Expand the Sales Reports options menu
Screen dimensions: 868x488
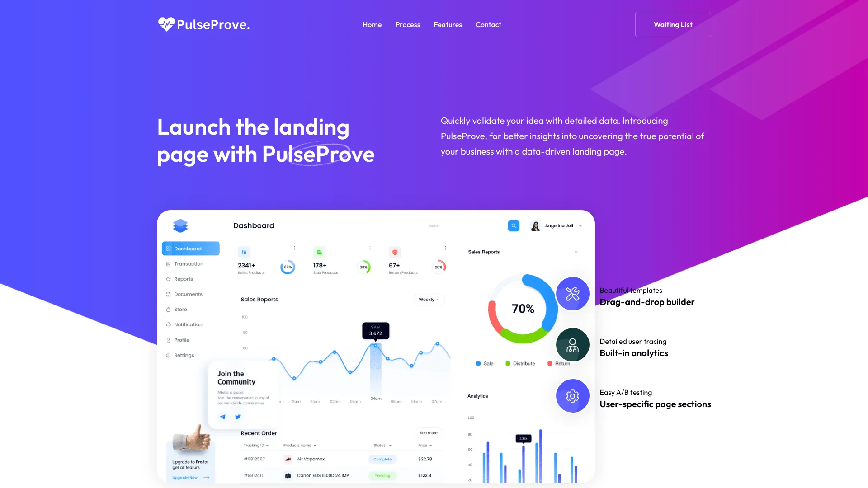(576, 252)
